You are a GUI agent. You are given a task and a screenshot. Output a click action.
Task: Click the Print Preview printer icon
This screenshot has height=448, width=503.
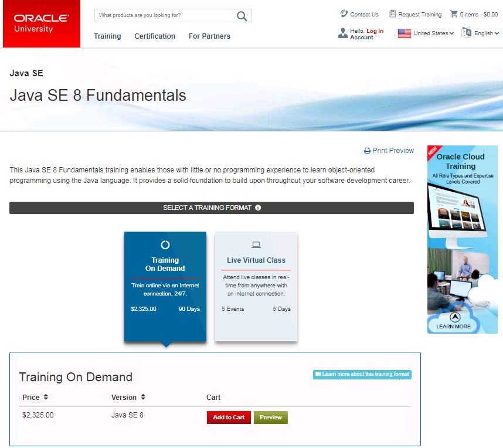368,151
